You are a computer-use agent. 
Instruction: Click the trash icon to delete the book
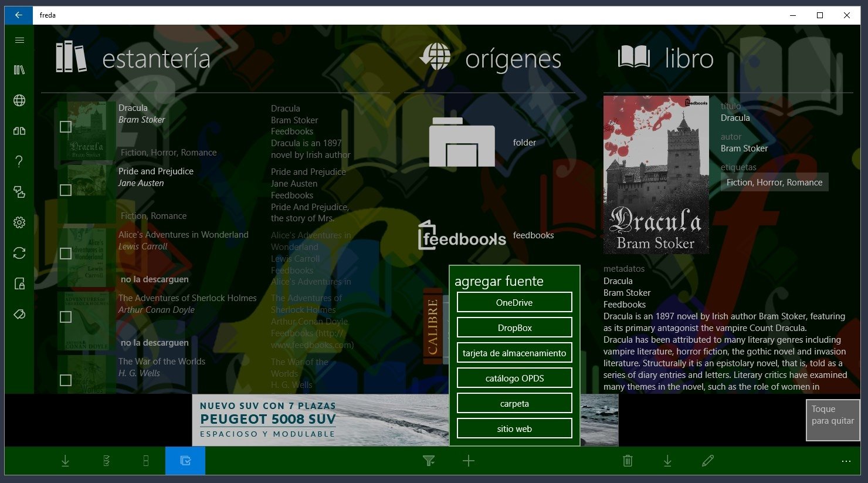[628, 461]
